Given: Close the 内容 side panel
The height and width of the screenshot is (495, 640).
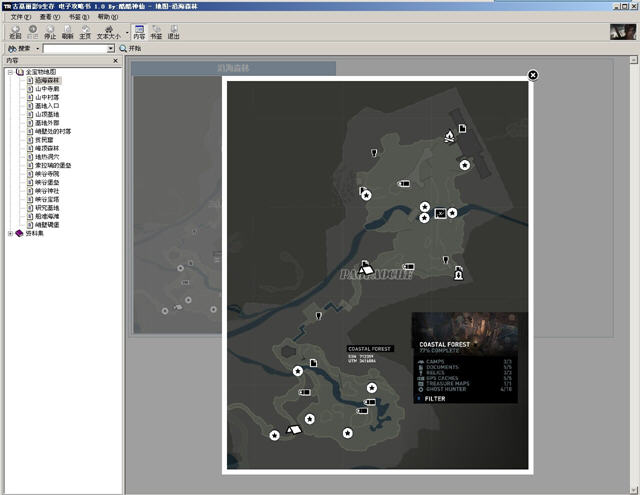Looking at the screenshot, I should click(x=116, y=60).
